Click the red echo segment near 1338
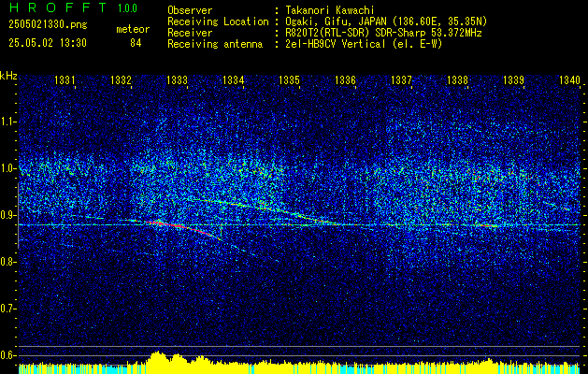 point(487,226)
